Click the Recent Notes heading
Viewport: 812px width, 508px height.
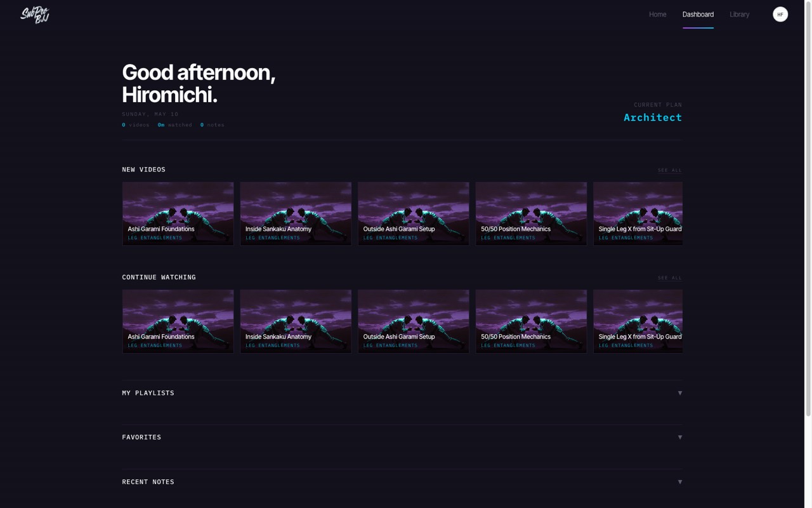[148, 482]
